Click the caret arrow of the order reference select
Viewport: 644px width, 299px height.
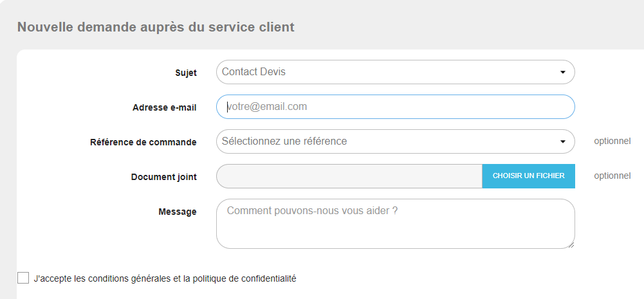tap(562, 141)
